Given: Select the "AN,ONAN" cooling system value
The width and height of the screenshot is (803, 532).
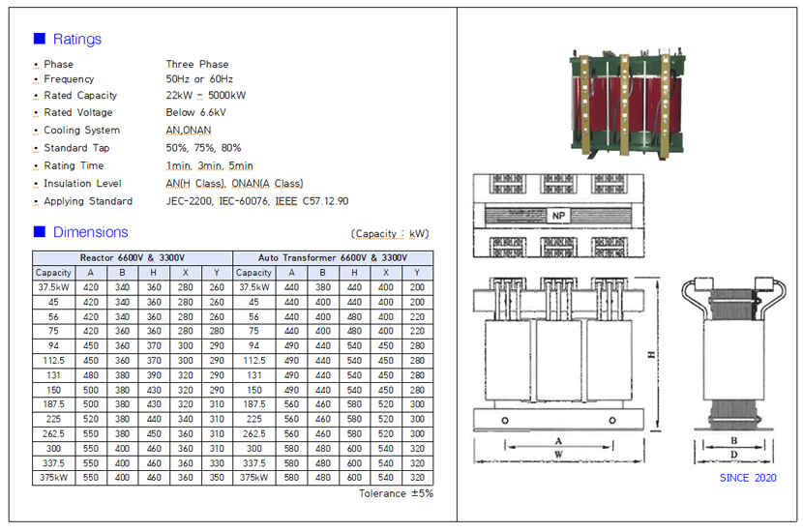Looking at the screenshot, I should 189,130.
